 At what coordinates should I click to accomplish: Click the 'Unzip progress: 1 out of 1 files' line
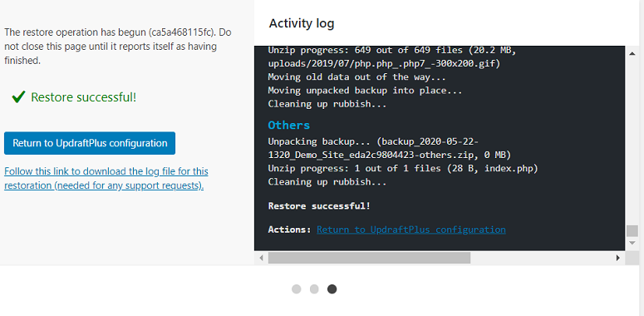click(403, 168)
